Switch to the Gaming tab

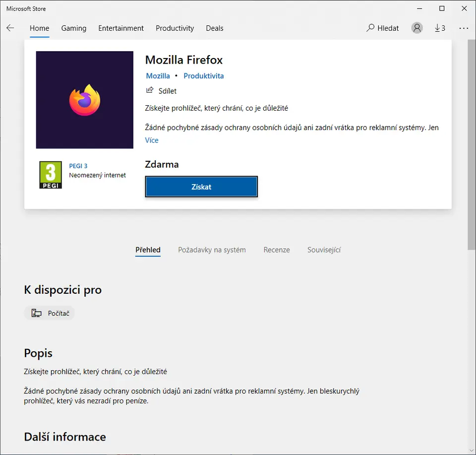74,28
